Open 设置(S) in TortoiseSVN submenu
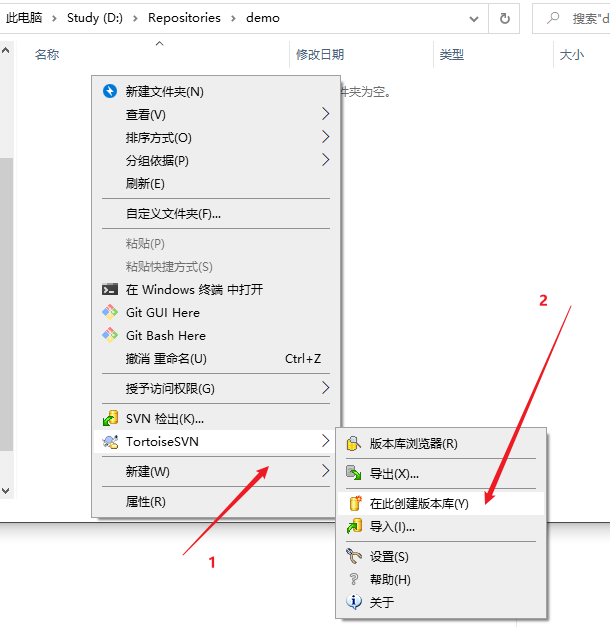Image resolution: width=610 pixels, height=627 pixels. 441,556
